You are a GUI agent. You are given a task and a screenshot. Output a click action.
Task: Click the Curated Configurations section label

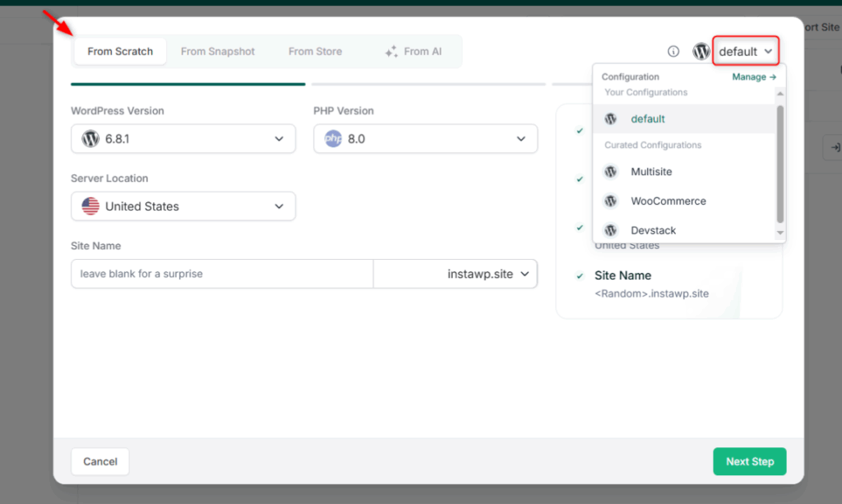pos(653,145)
